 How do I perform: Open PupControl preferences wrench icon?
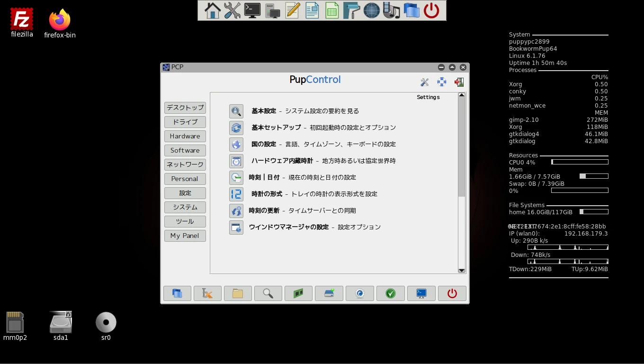[x=424, y=82]
